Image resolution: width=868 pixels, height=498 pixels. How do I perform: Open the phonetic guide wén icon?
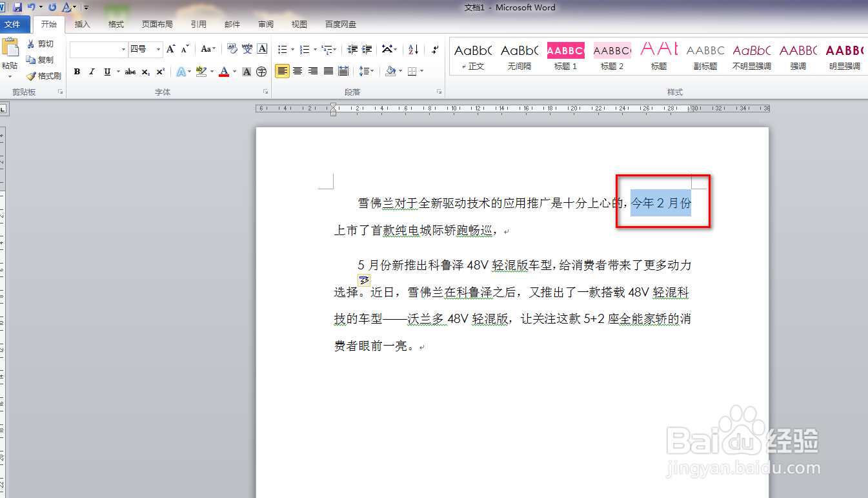[247, 49]
